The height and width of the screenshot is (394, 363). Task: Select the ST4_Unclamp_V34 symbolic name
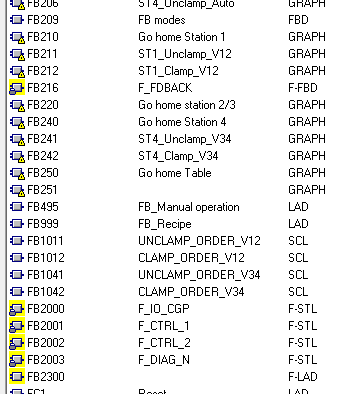pos(185,139)
